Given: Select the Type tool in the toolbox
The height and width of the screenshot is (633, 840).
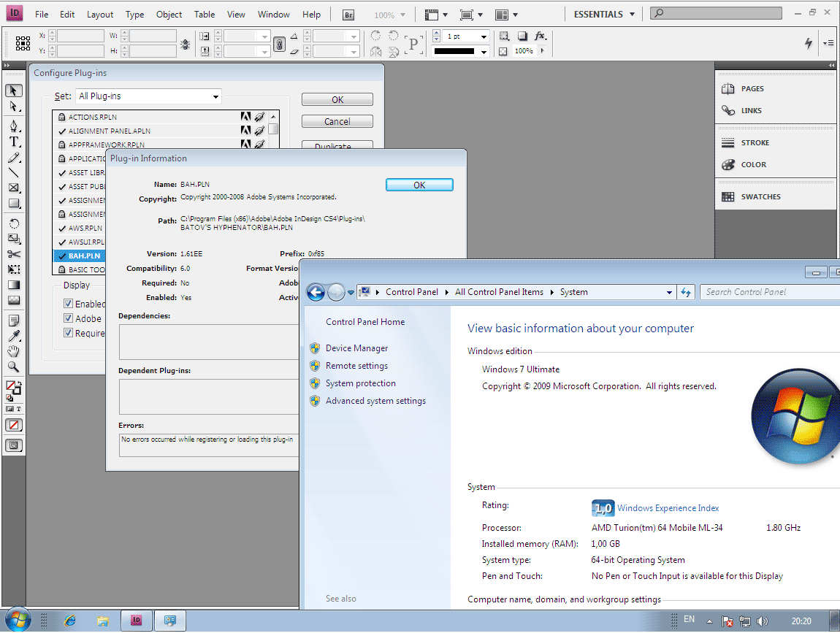Looking at the screenshot, I should click(14, 142).
